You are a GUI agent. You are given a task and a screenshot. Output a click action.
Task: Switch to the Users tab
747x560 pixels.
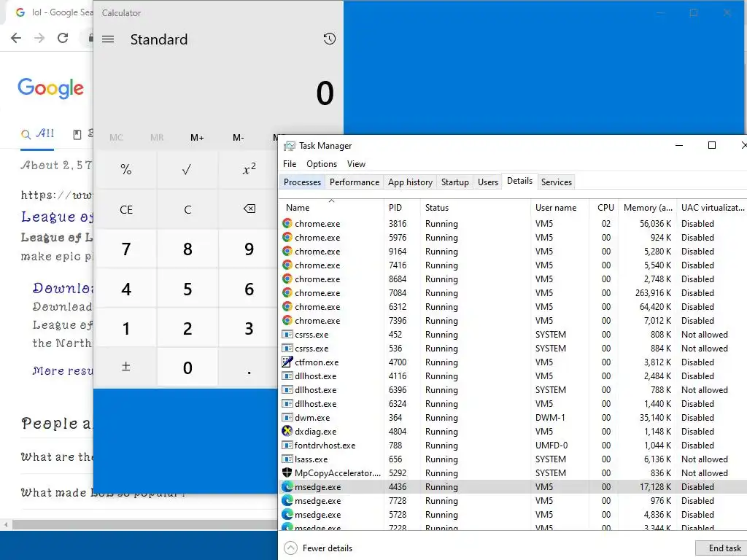click(488, 182)
